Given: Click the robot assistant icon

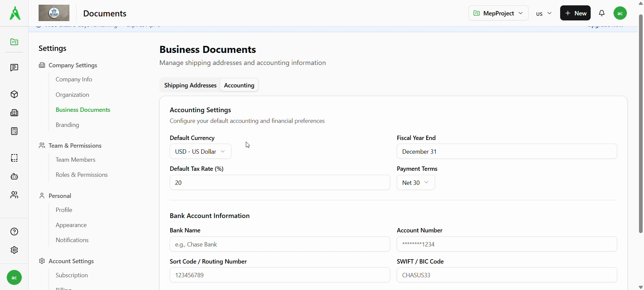Looking at the screenshot, I should click(14, 176).
